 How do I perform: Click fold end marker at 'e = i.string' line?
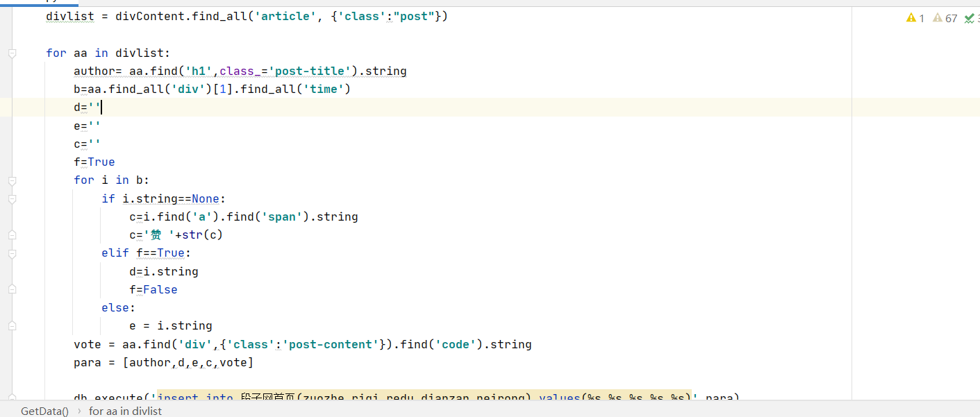tap(12, 326)
